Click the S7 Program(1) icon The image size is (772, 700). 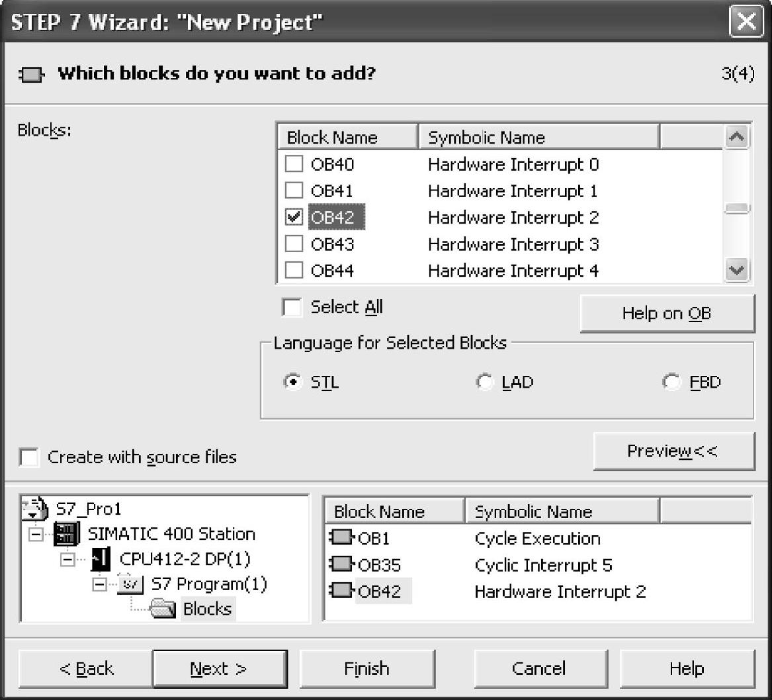point(130,584)
